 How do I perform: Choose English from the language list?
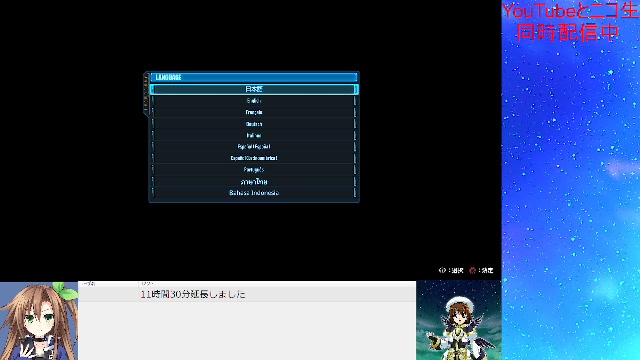tap(253, 100)
